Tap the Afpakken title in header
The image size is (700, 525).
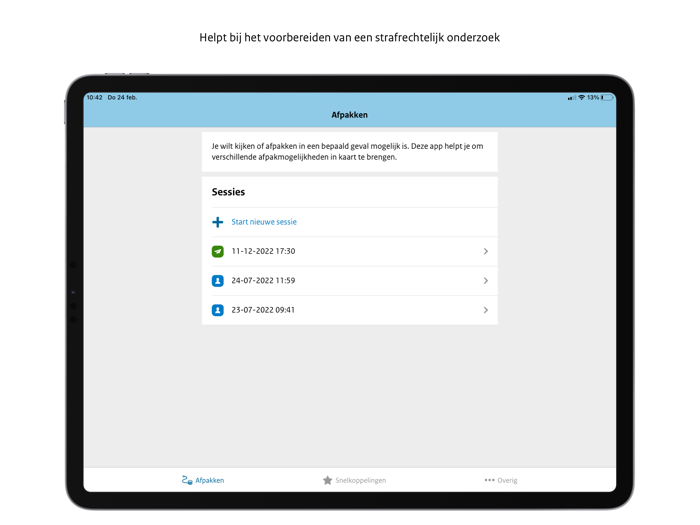[x=350, y=115]
